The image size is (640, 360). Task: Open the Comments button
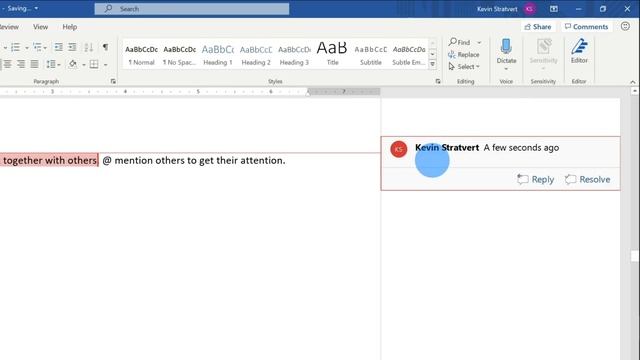586,27
